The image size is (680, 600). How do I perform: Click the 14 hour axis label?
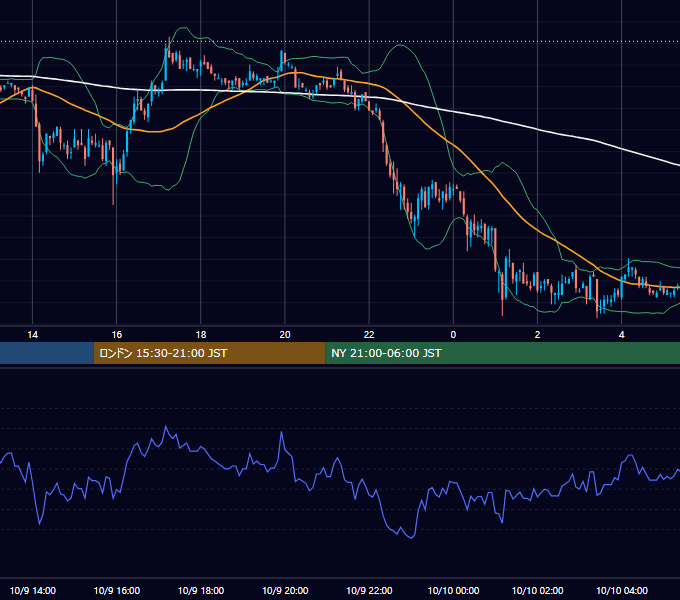pos(33,335)
